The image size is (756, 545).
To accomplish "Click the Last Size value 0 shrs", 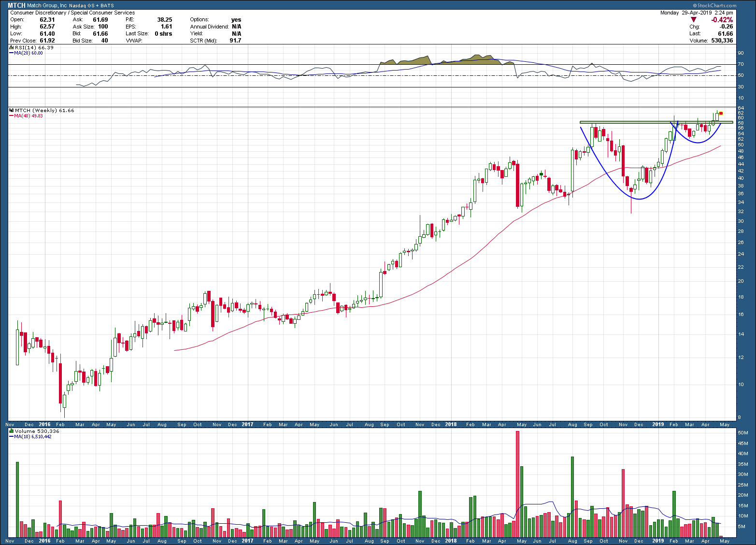I will tap(164, 34).
